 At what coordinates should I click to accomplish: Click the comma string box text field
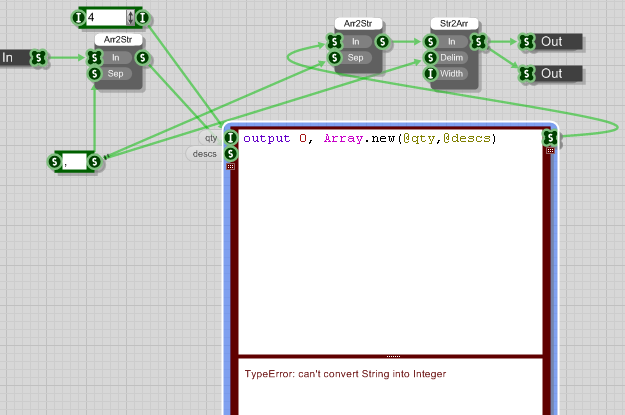click(x=76, y=160)
